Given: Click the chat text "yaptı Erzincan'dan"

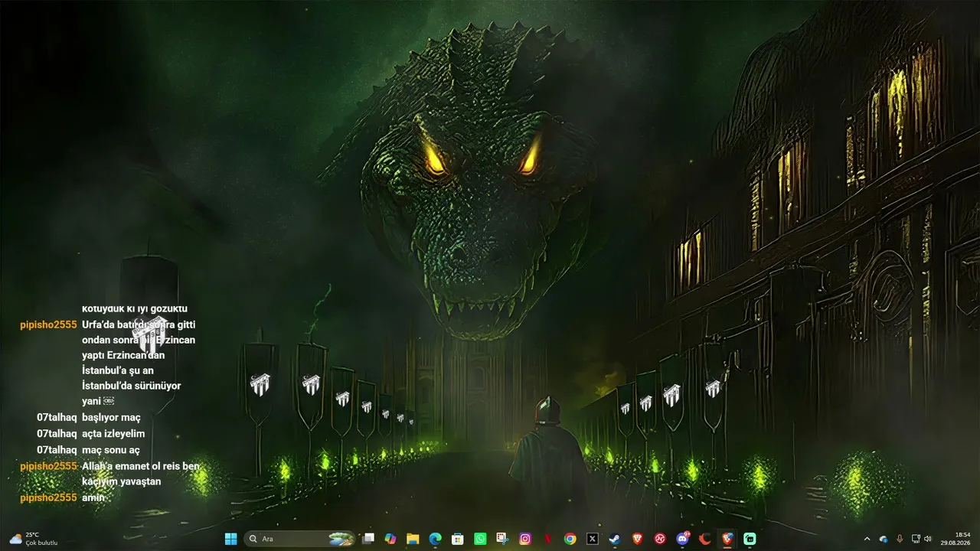Looking at the screenshot, I should coord(123,355).
